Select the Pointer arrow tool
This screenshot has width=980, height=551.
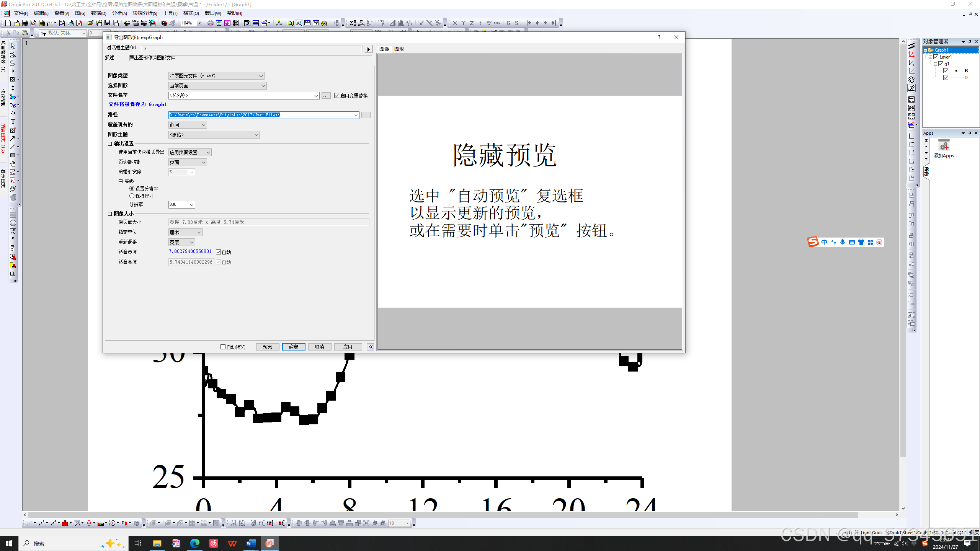pyautogui.click(x=13, y=46)
